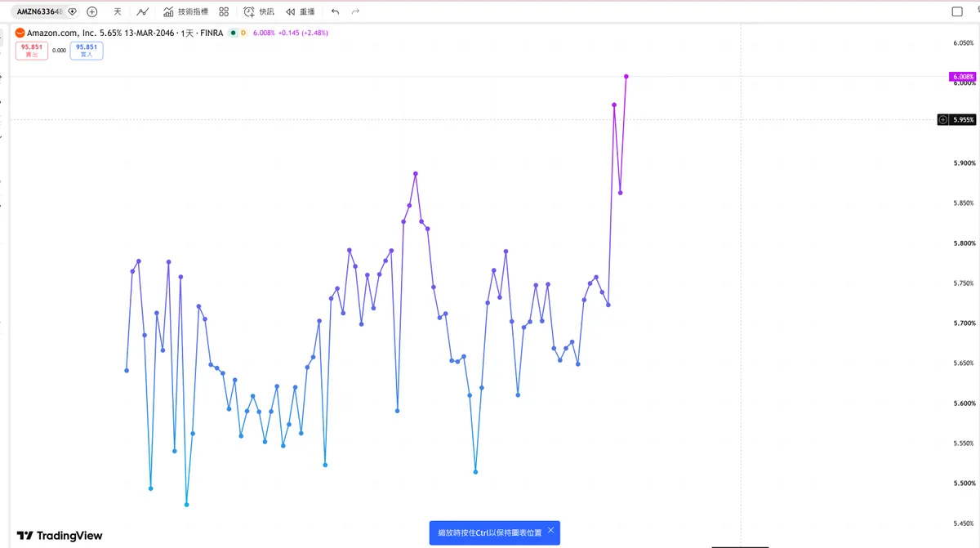This screenshot has width=980, height=548.
Task: Open the chart style line-with-markers menu
Action: point(143,11)
